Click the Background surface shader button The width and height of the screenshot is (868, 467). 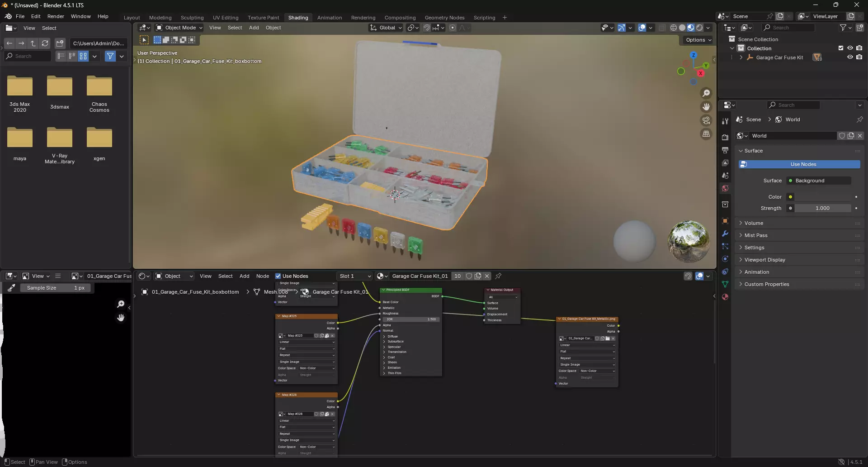pyautogui.click(x=819, y=181)
